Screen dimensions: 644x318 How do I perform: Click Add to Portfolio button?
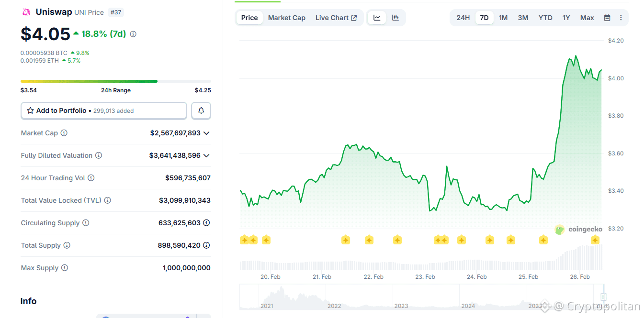point(103,110)
